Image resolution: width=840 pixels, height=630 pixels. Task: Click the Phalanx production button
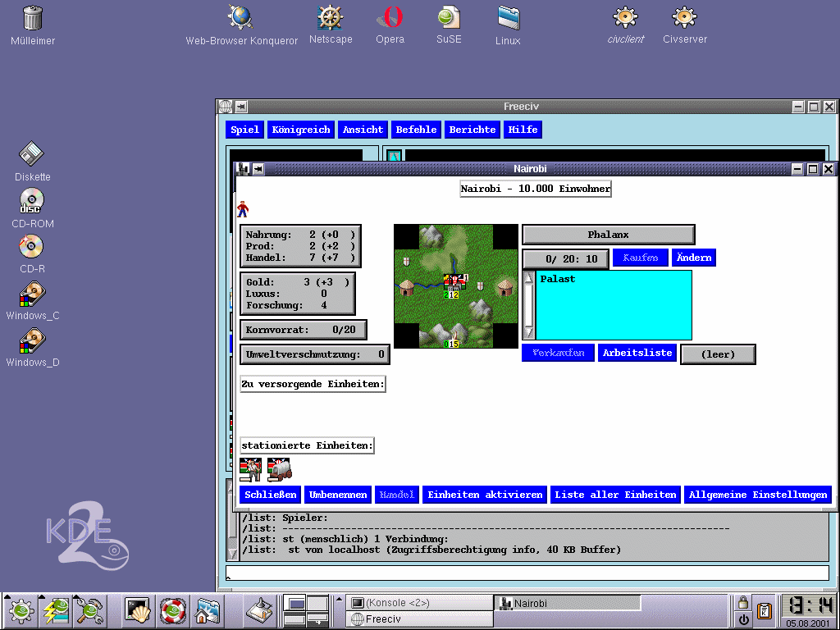pyautogui.click(x=608, y=235)
